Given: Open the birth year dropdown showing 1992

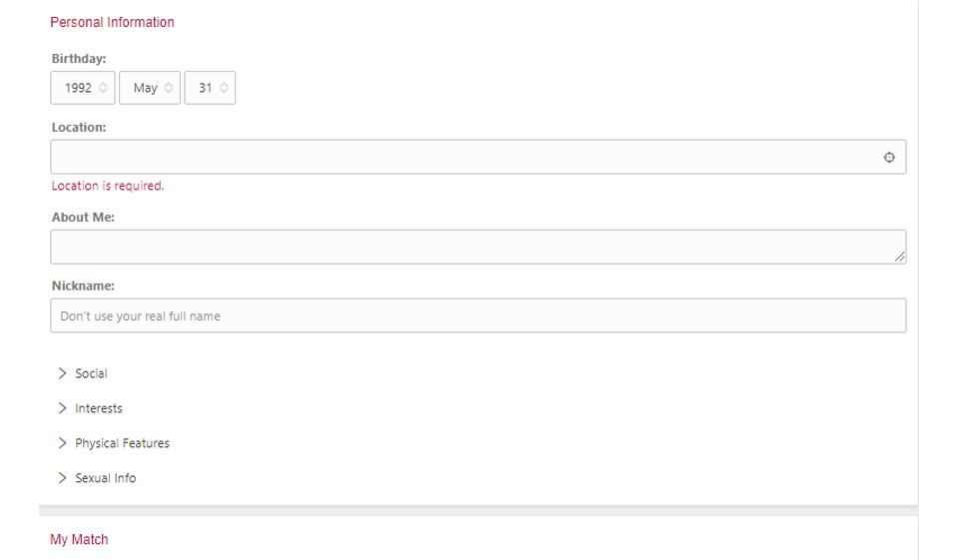Looking at the screenshot, I should point(78,88).
